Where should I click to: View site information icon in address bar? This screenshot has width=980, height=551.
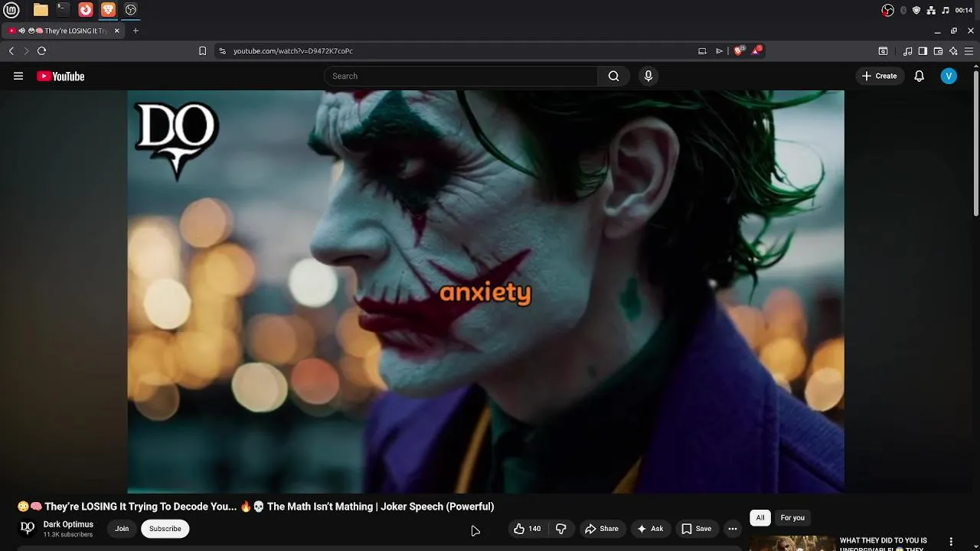(222, 51)
